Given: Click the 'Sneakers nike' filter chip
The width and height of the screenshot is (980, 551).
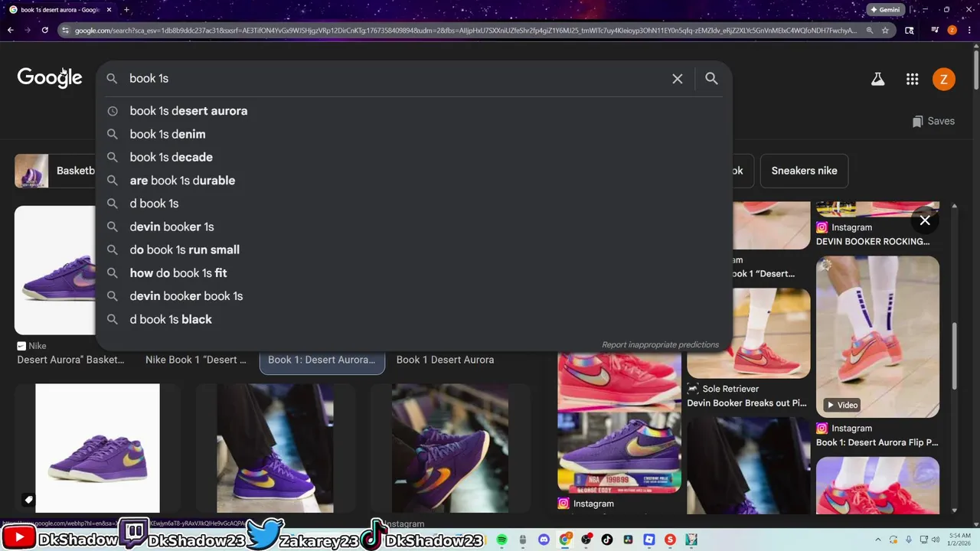Looking at the screenshot, I should (804, 171).
